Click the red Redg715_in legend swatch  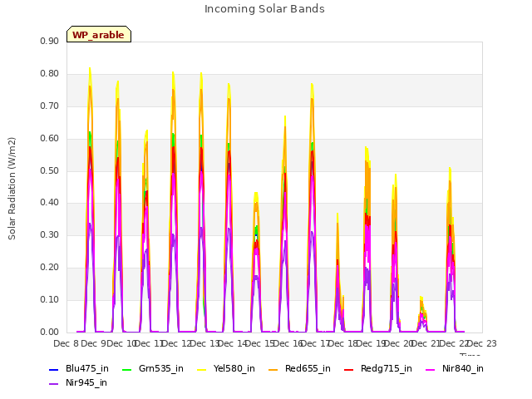pos(349,370)
